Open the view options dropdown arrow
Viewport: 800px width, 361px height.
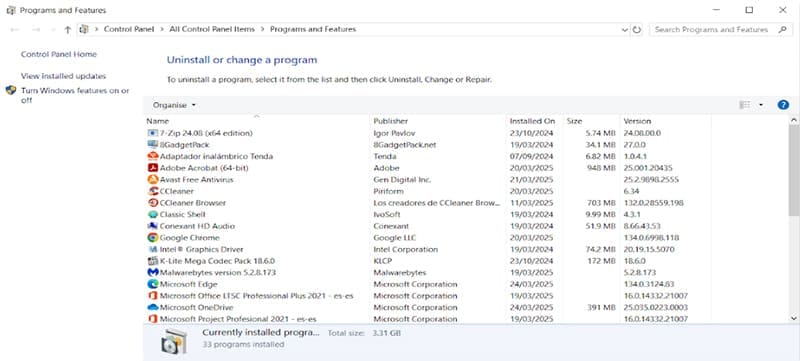pos(761,105)
